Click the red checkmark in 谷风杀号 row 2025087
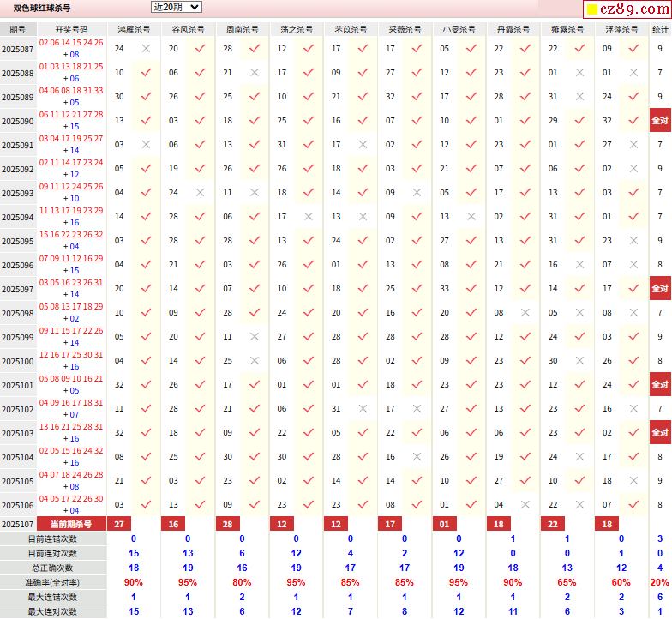Screen dimensions: 672x619 pyautogui.click(x=200, y=49)
